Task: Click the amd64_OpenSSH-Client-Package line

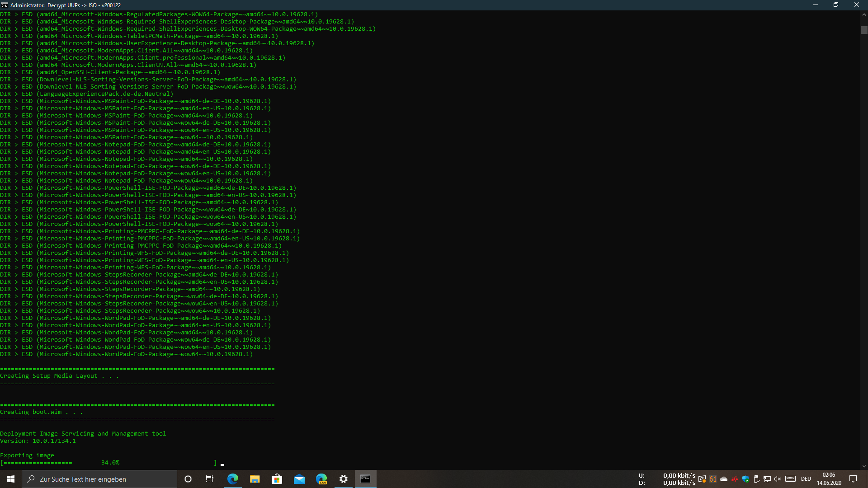Action: 110,72
